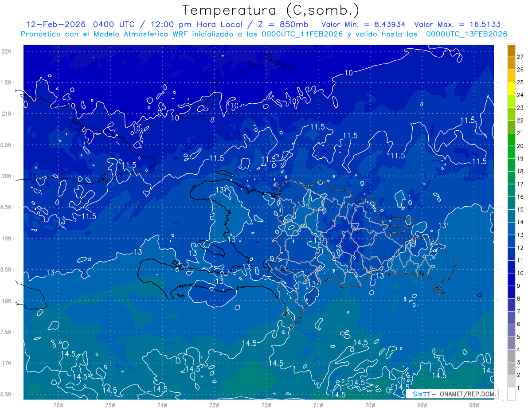Click the '73W' longitude axis label
This screenshot has width=532, height=411.
click(x=214, y=405)
